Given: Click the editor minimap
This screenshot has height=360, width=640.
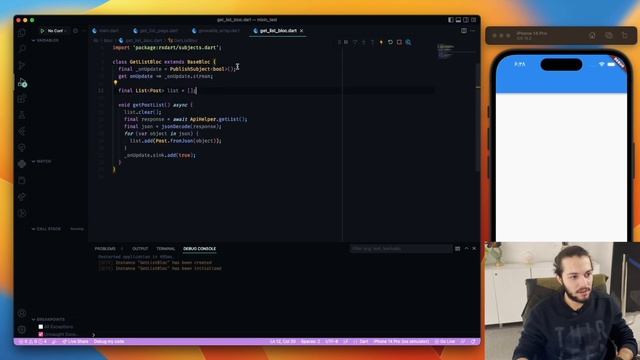Looking at the screenshot, I should 455,51.
